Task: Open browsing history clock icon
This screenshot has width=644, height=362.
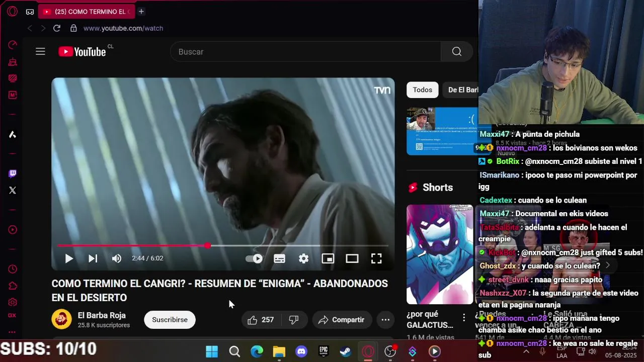Action: click(x=13, y=269)
